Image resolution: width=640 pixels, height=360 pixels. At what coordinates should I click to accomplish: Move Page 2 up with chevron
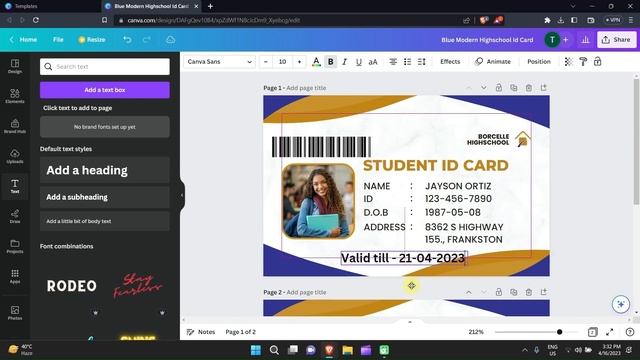coord(469,292)
